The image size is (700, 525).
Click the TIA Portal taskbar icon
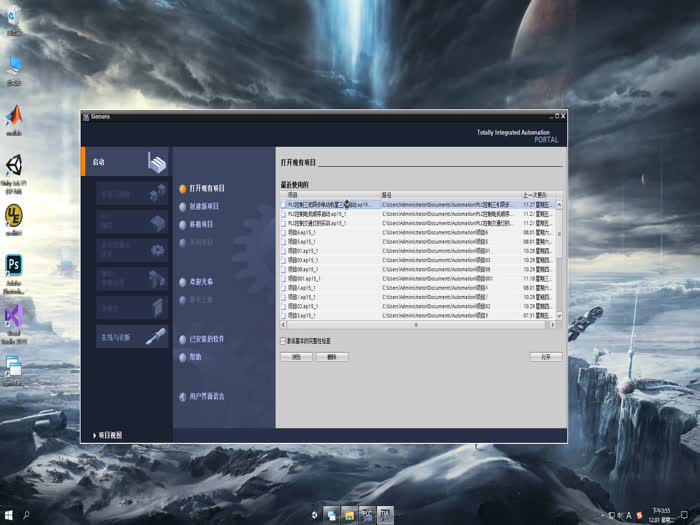383,515
